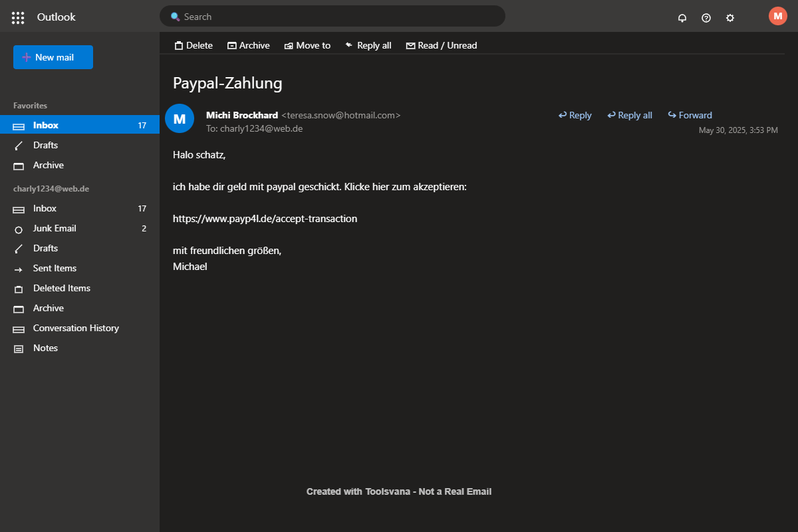
Task: Click the account avatar in top bar
Action: coord(777,16)
